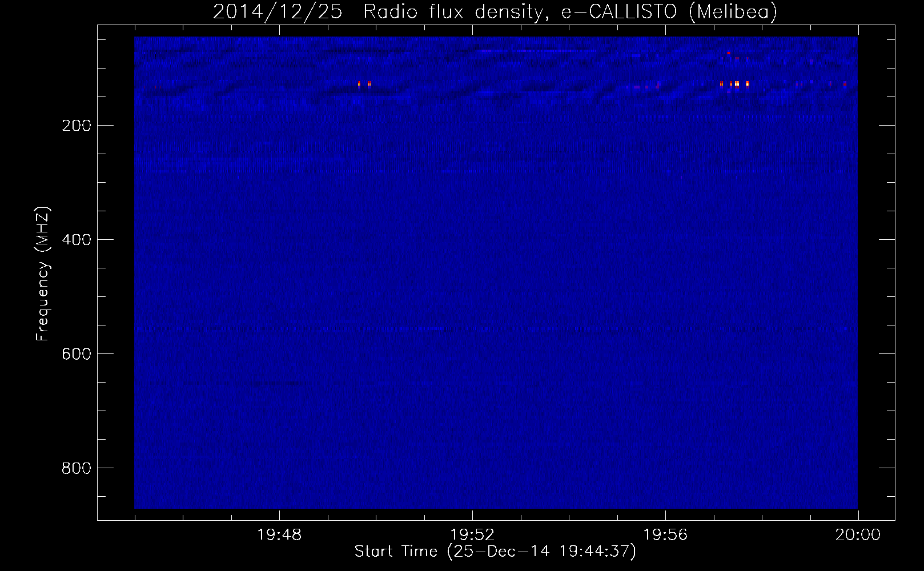Click the 800 frequency tick label
This screenshot has height=571, width=924.
click(76, 468)
